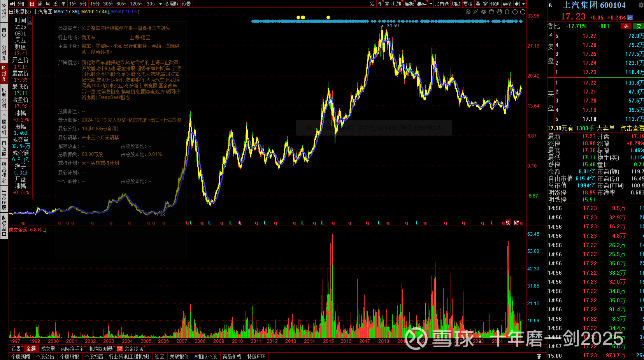Select the hand pan tool icon
This screenshot has height=360, width=644.
coord(499,12)
